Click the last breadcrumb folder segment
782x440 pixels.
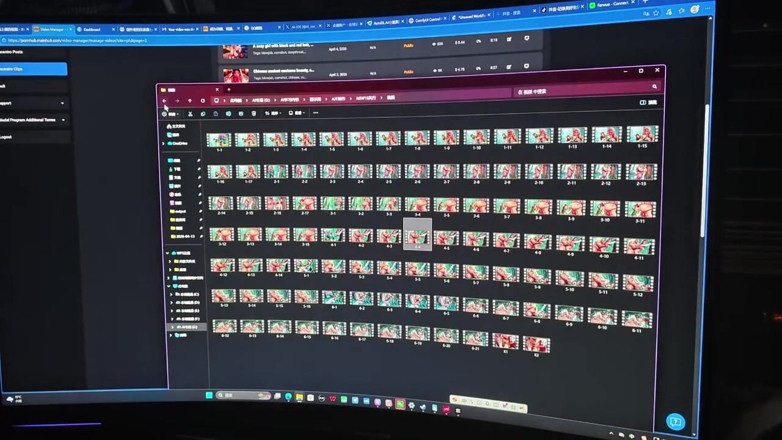[391, 98]
